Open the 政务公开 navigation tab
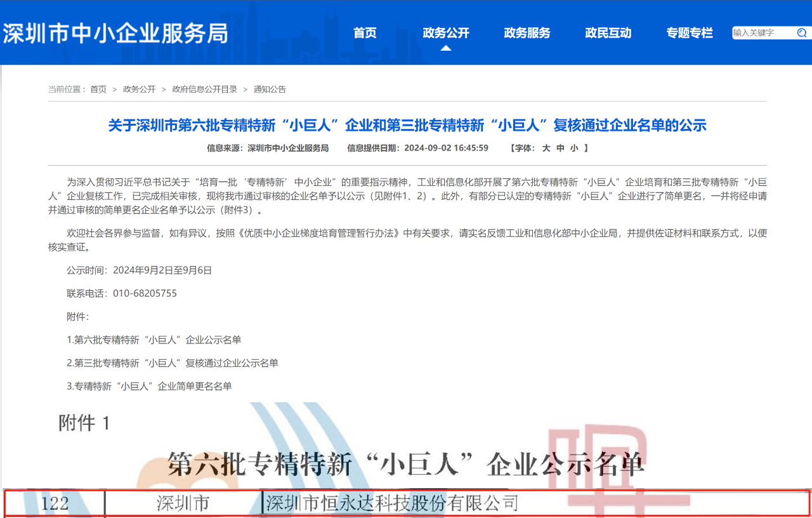 coord(446,33)
